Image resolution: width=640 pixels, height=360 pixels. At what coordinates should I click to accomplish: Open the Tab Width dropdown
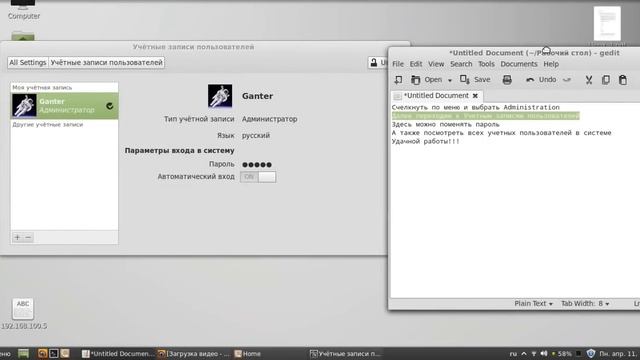pos(585,304)
